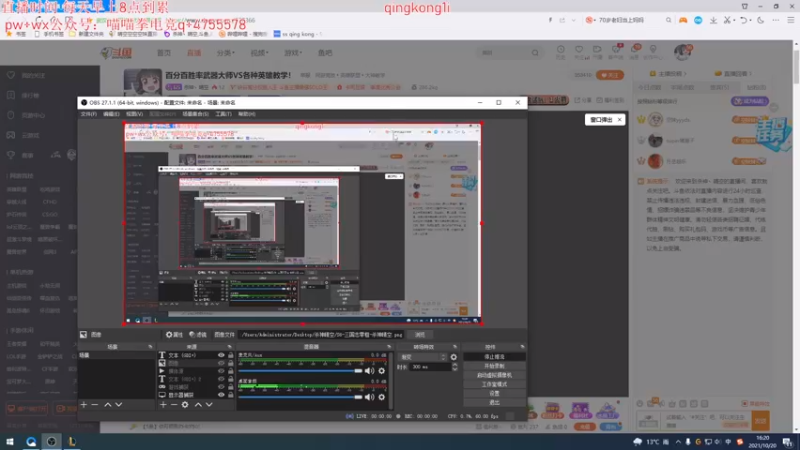
Task: Adjust 麦克风/Aux volume slider
Action: 300,371
